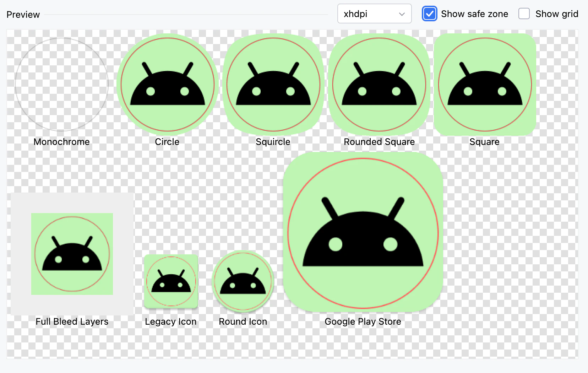The image size is (588, 373).
Task: Enable the Show grid checkbox
Action: [x=524, y=14]
